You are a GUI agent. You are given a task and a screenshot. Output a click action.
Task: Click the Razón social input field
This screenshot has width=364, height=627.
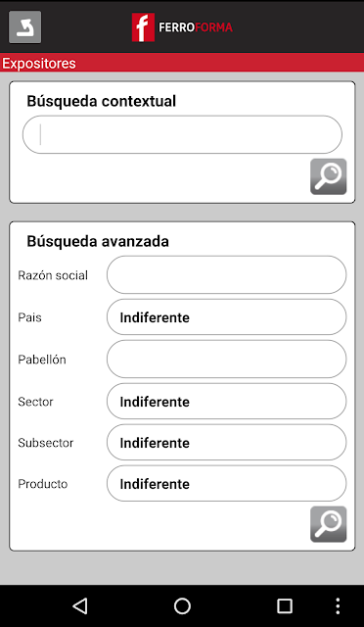[x=227, y=275]
